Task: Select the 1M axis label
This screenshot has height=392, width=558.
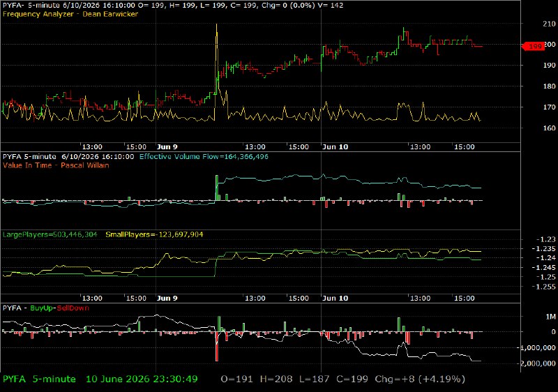Action: point(551,317)
